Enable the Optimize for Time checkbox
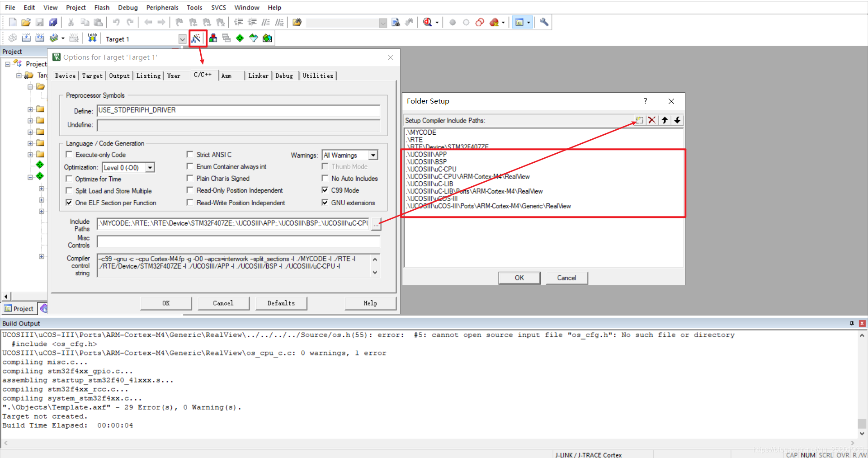This screenshot has width=868, height=458. [x=69, y=179]
